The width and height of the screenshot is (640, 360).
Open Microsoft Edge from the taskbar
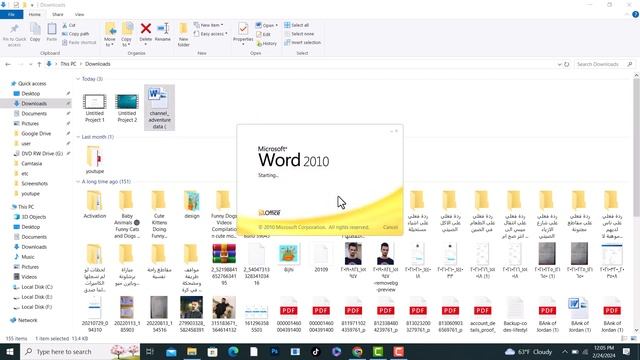pyautogui.click(x=233, y=351)
